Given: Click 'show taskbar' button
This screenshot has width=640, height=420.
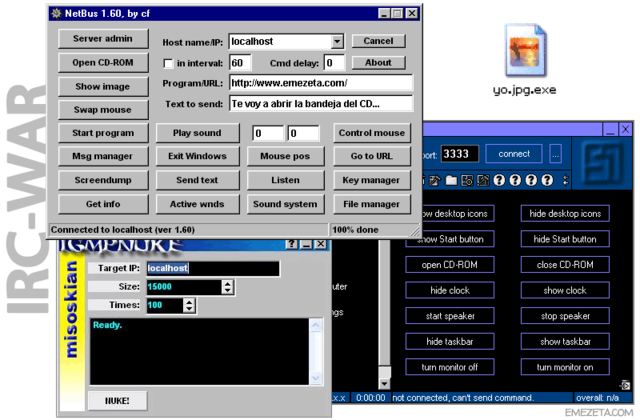Looking at the screenshot, I should [565, 342].
